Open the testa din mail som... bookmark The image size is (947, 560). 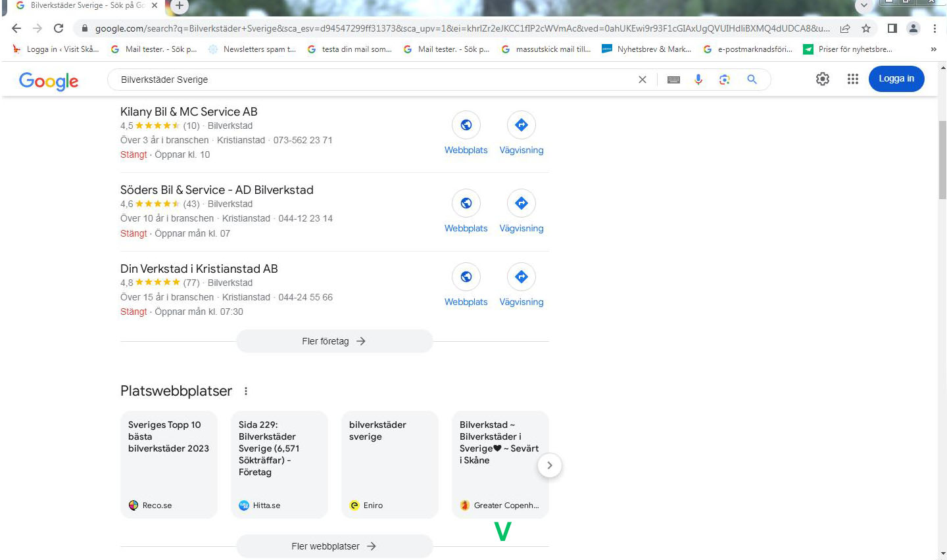pos(349,49)
